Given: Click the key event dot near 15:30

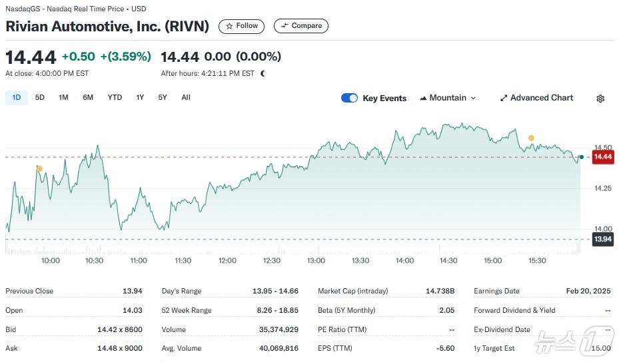Looking at the screenshot, I should [531, 138].
